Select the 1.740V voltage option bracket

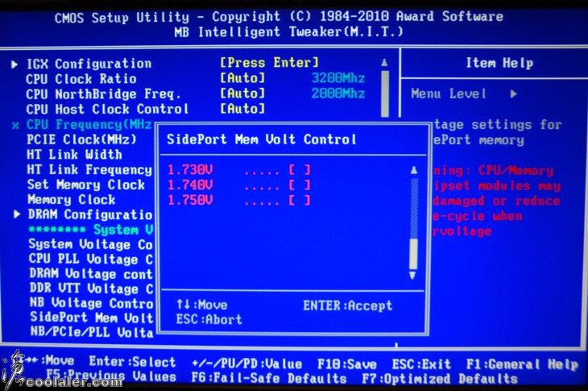tap(300, 185)
